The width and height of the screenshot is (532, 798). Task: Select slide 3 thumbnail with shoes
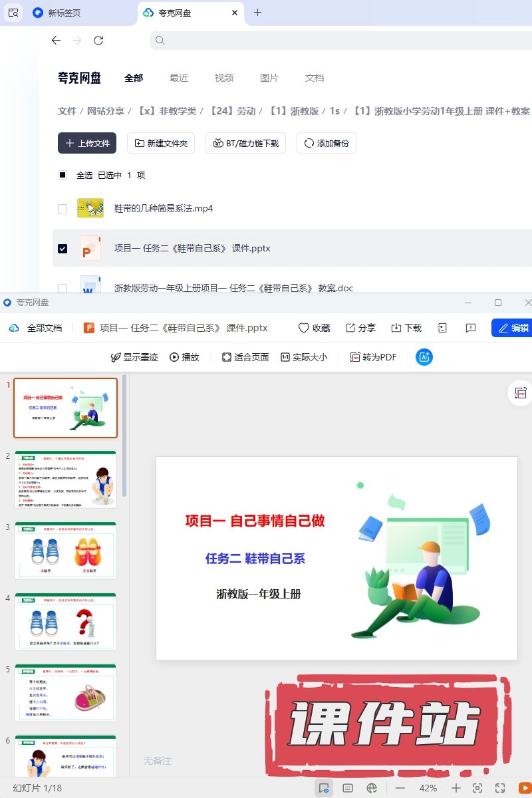[65, 550]
